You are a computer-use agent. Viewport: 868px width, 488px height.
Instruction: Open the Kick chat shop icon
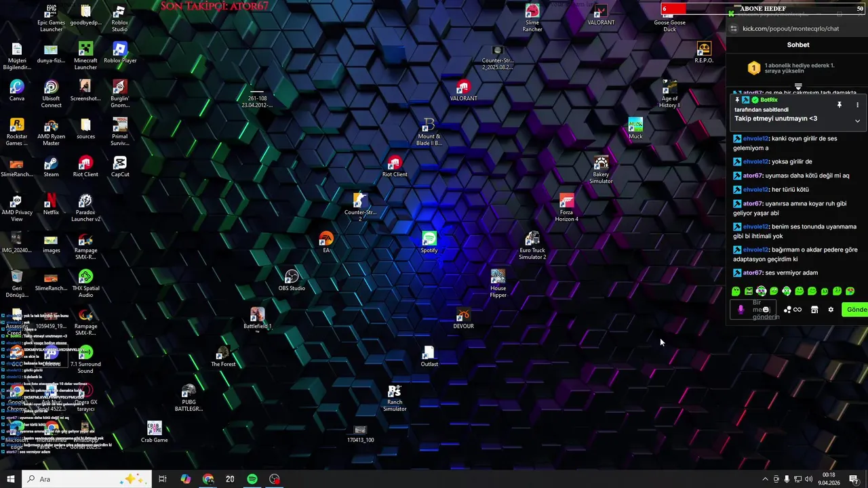click(814, 310)
